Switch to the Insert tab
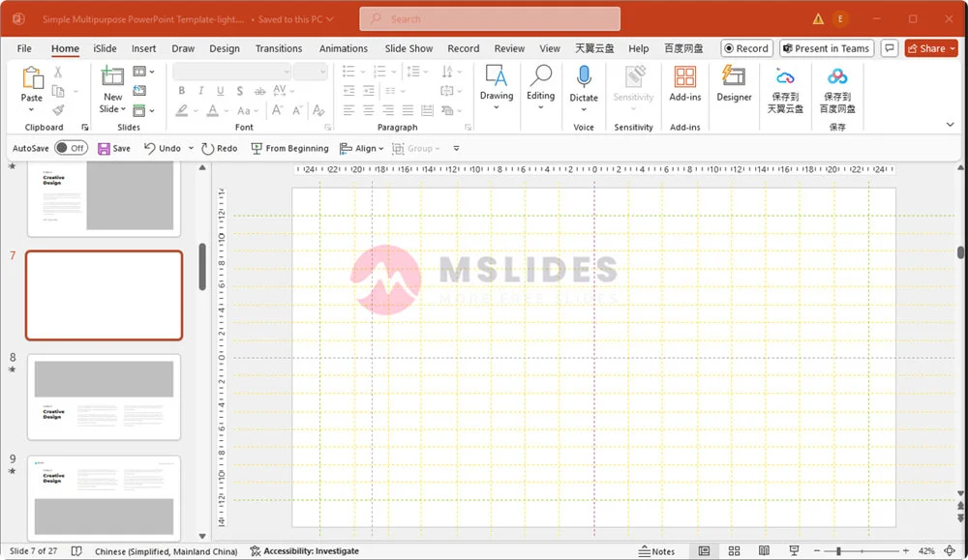This screenshot has width=968, height=560. click(x=143, y=48)
